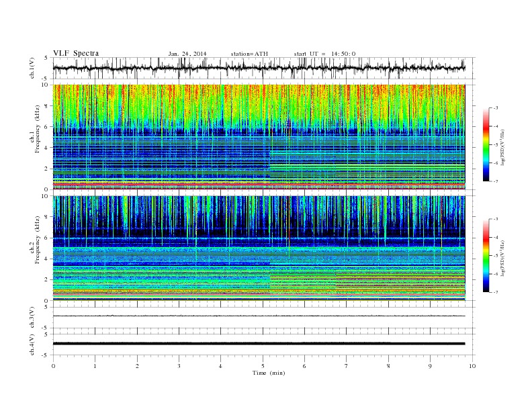Image resolution: width=532 pixels, height=411 pixels.
Task: Select the "Jan. 24, 2014" date text
Action: click(187, 54)
